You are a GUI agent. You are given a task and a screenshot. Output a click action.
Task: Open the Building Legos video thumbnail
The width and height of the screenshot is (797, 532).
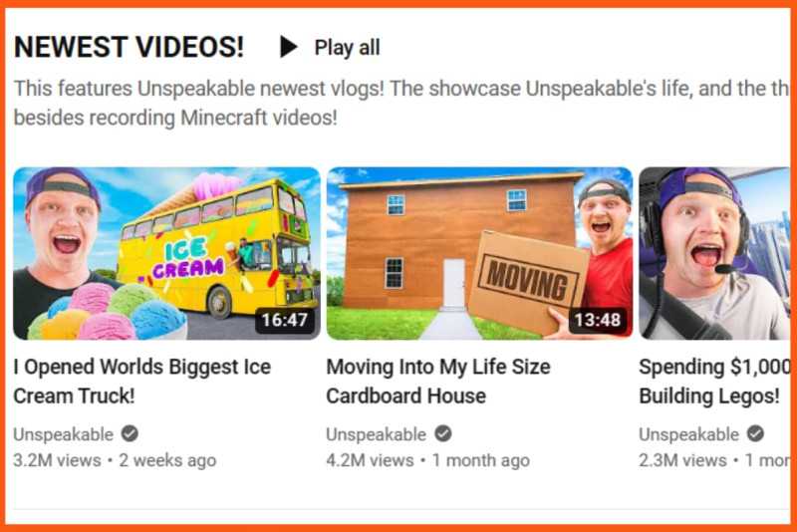[714, 253]
